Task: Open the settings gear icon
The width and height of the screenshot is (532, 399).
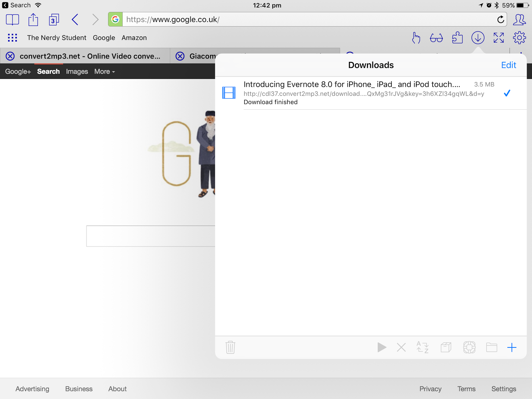Action: 519,38
